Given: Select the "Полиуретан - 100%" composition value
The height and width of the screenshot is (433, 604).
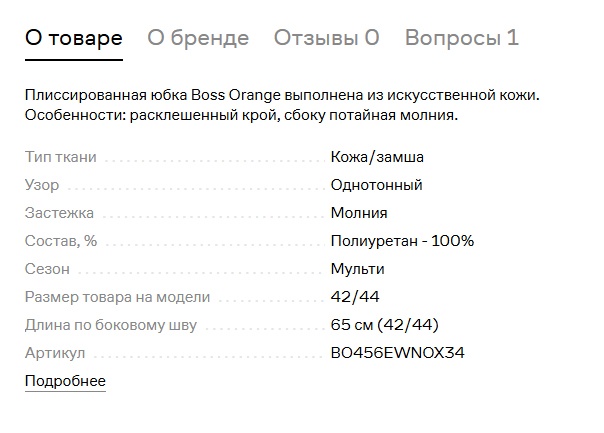Looking at the screenshot, I should point(402,241).
